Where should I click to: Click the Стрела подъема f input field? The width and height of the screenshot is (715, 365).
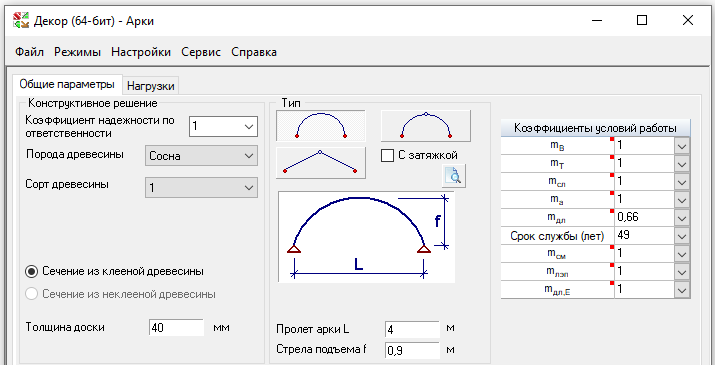pyautogui.click(x=412, y=350)
